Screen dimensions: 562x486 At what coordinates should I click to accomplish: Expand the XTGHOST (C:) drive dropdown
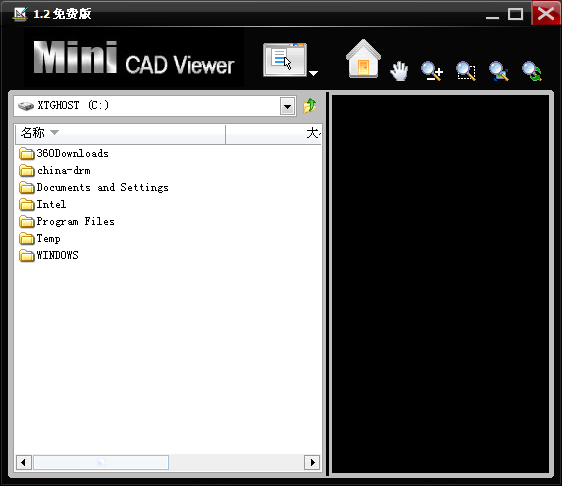coord(287,106)
